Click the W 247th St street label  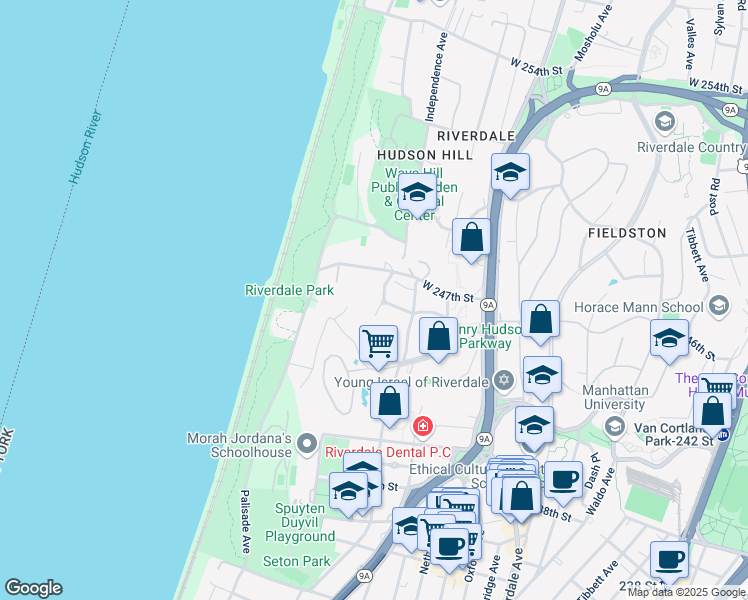tap(448, 291)
